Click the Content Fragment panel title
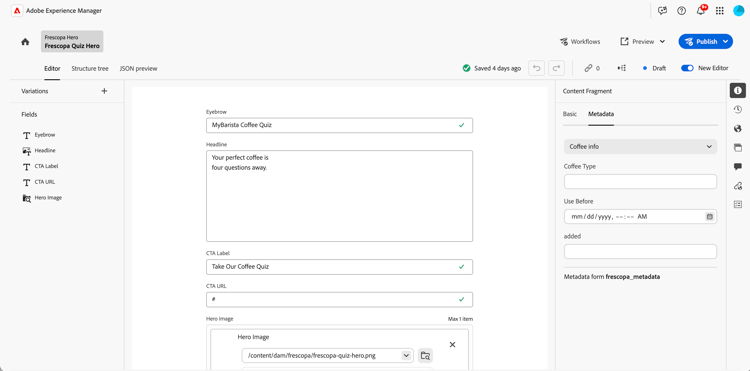The height and width of the screenshot is (371, 750). tap(587, 91)
